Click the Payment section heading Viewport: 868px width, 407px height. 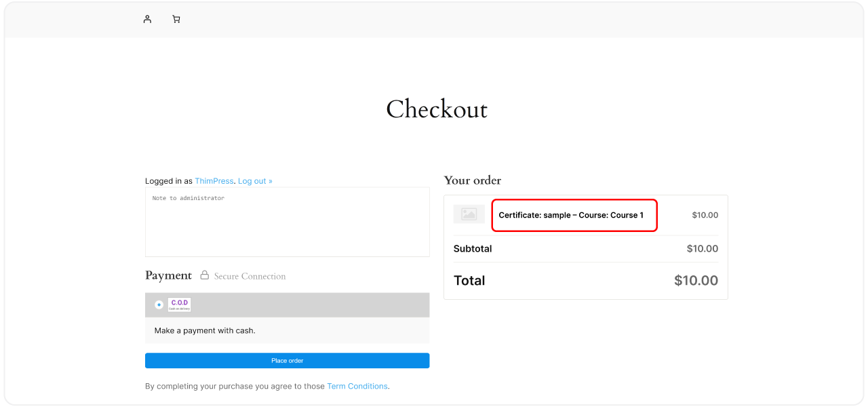pos(168,275)
